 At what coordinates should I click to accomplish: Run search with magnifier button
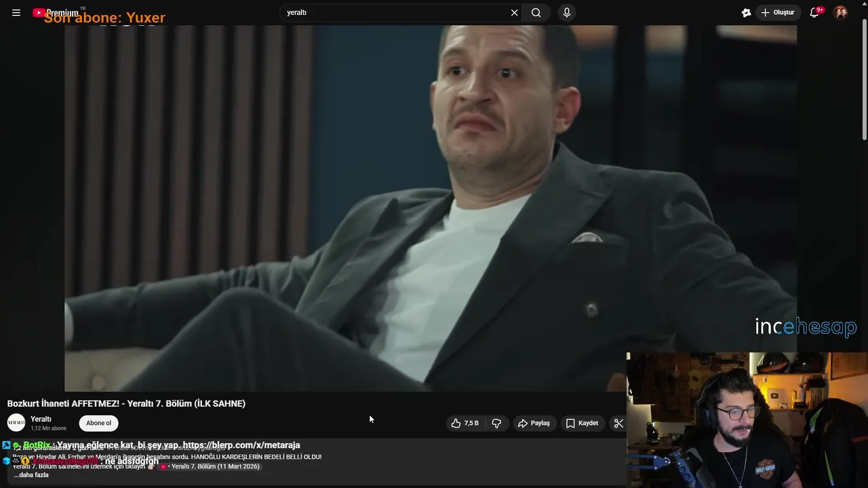coord(536,12)
